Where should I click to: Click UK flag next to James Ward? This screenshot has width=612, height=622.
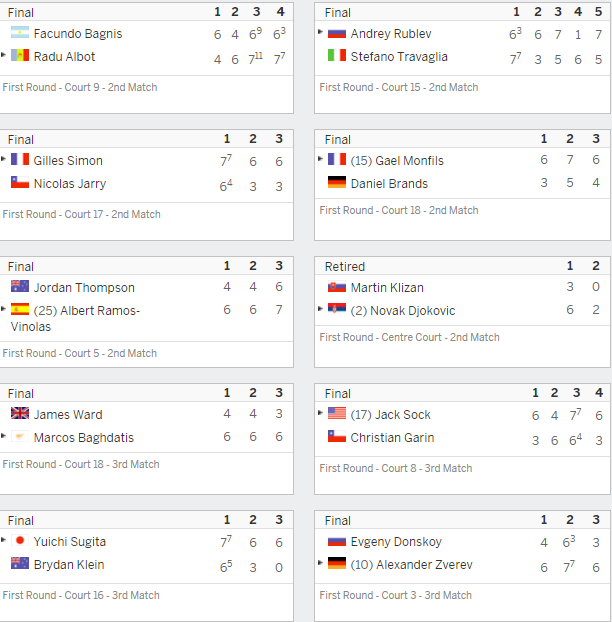click(x=20, y=413)
